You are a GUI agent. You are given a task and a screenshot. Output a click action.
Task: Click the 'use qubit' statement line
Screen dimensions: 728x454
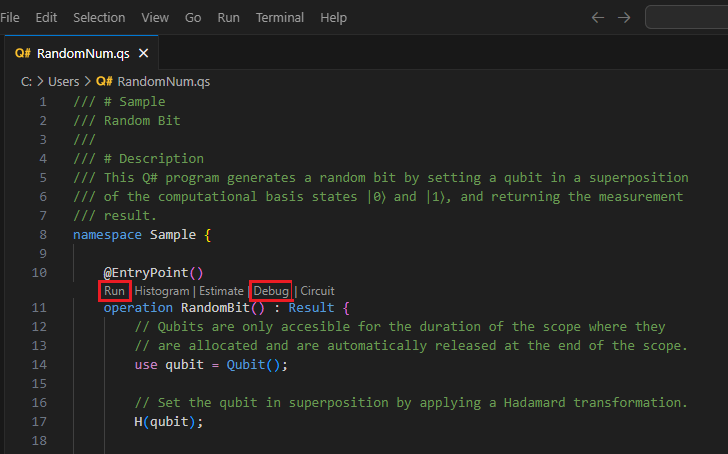[211, 365]
